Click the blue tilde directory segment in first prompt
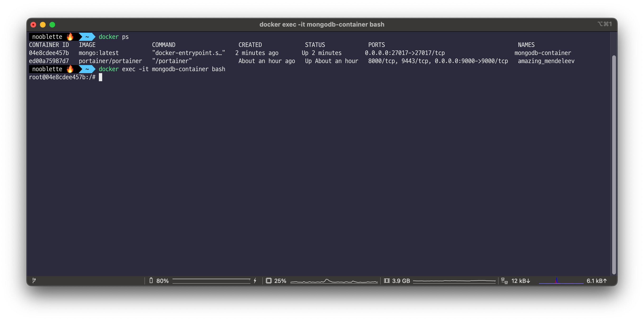Viewport: 644px width, 321px height. (x=87, y=37)
